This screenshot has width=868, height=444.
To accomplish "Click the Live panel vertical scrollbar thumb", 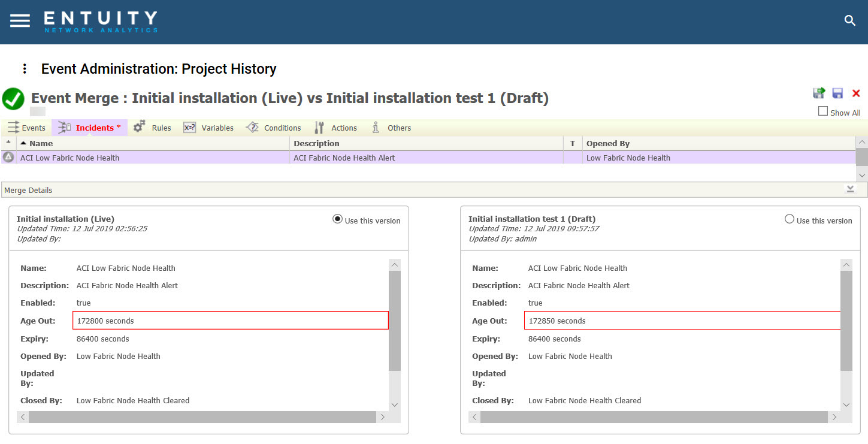I will coord(394,321).
